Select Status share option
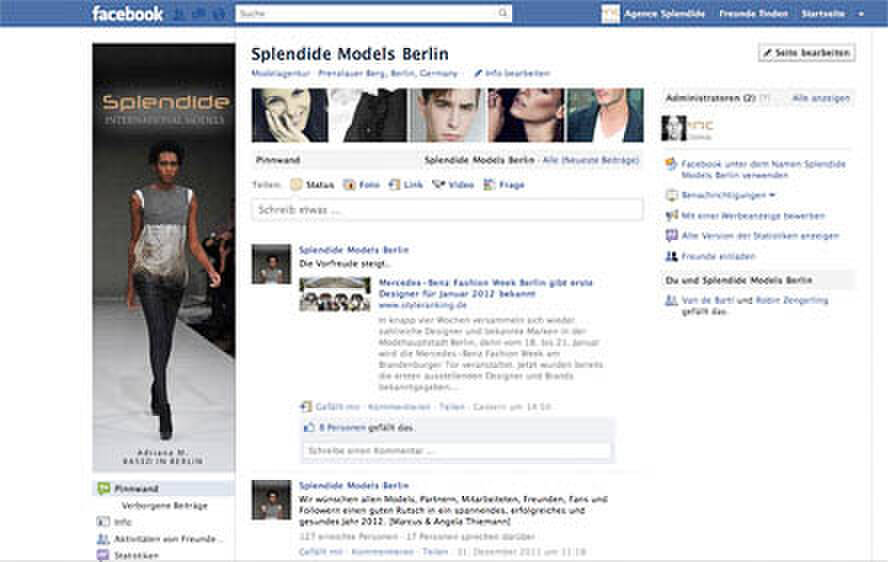Screen dimensions: 888x562 pyautogui.click(x=312, y=185)
